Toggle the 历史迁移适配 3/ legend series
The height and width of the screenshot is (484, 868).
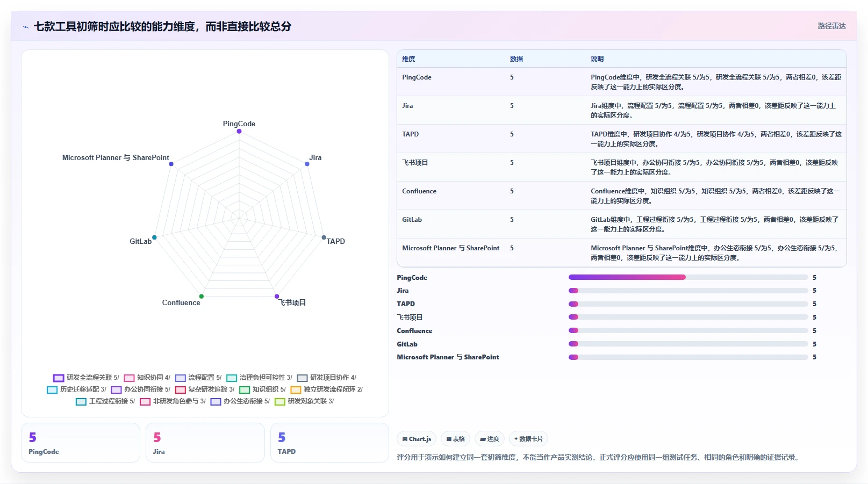coord(76,389)
